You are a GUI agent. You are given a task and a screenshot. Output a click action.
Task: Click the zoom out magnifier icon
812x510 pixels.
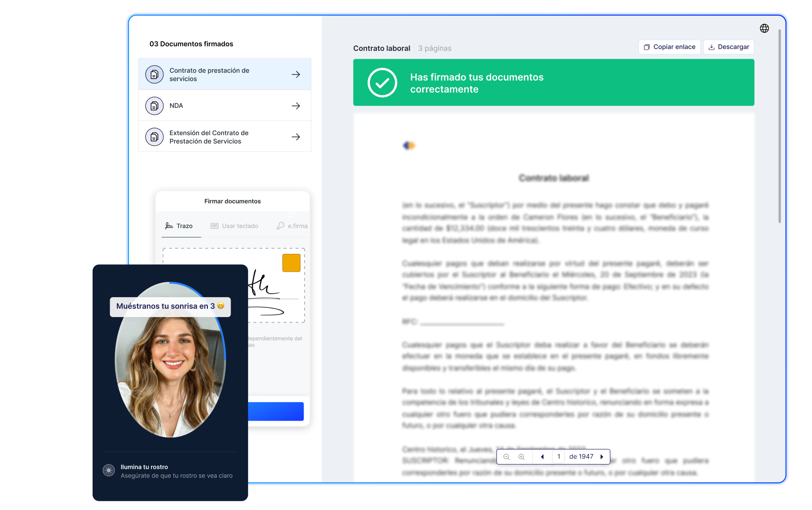[x=506, y=457]
